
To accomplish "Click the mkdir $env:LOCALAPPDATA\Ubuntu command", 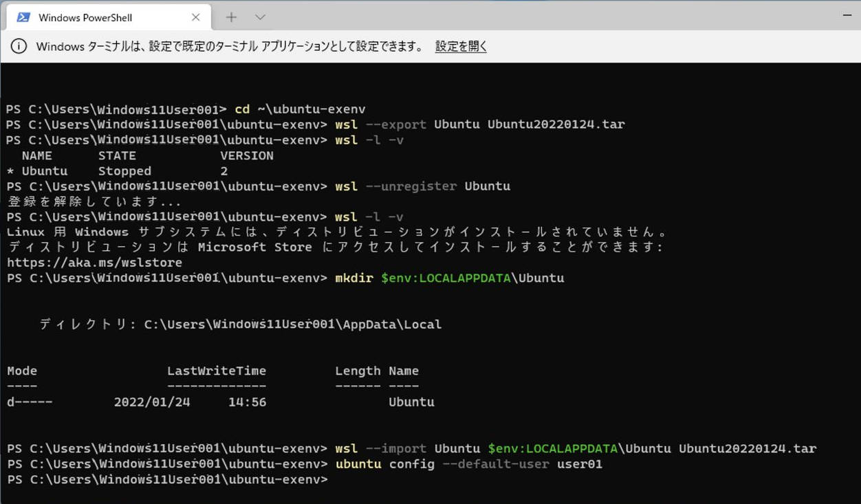I will pyautogui.click(x=450, y=278).
